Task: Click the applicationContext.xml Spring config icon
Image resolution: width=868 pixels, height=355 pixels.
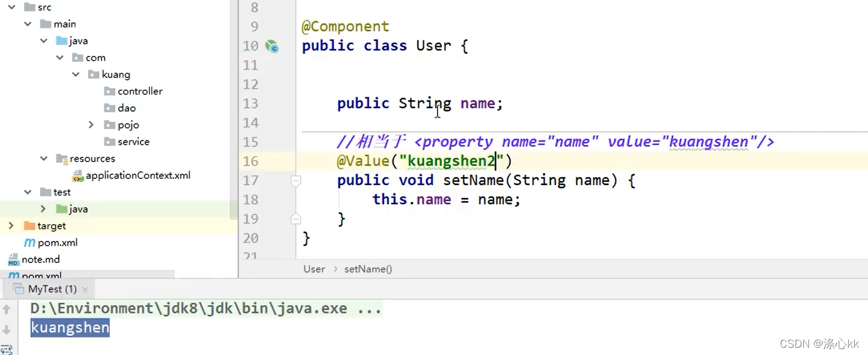Action: [x=77, y=176]
